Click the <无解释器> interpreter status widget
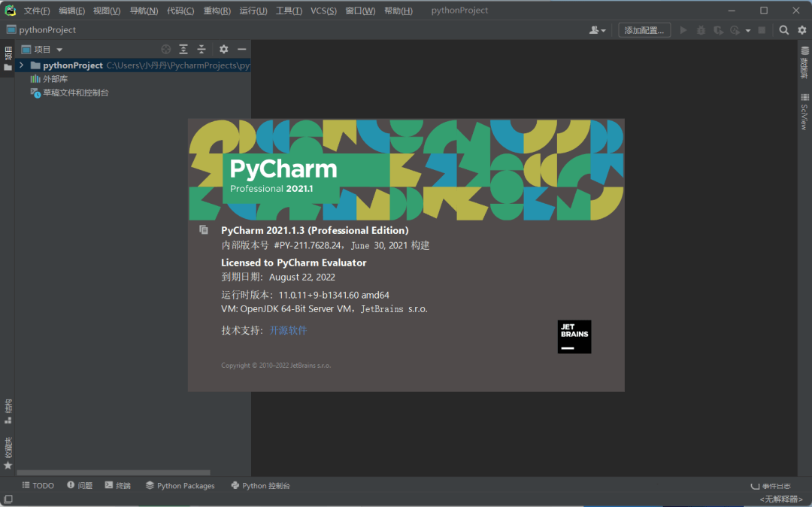This screenshot has height=507, width=812. click(x=783, y=499)
